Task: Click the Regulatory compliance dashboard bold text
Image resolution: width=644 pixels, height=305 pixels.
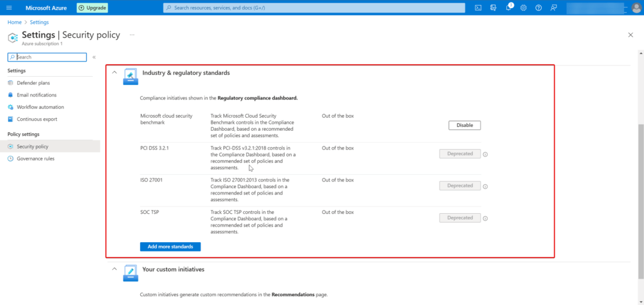Action: 257,99
